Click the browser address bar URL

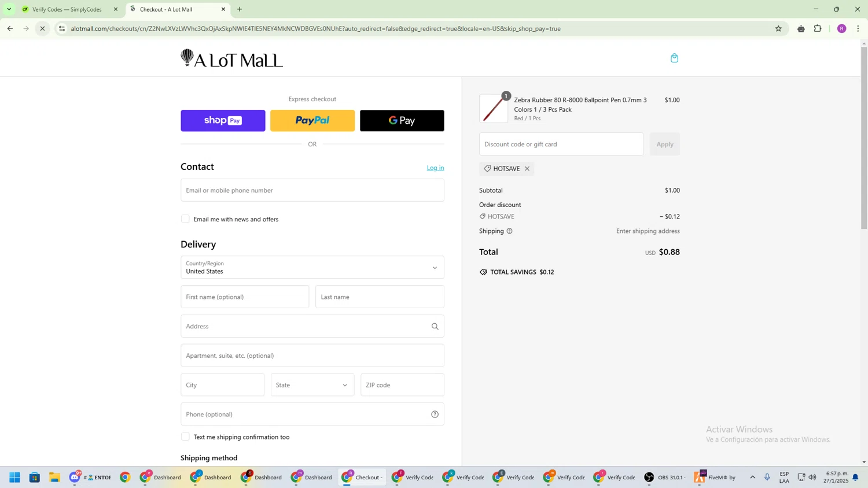pos(315,28)
